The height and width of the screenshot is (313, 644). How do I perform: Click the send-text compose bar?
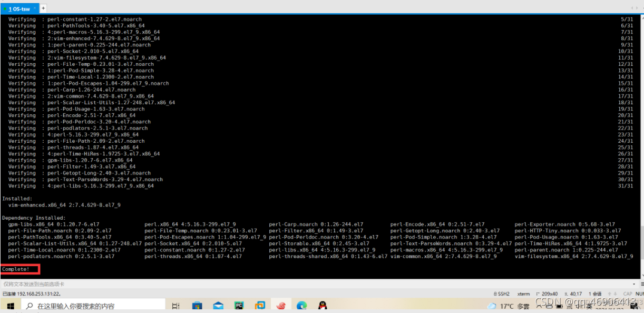click(316, 284)
